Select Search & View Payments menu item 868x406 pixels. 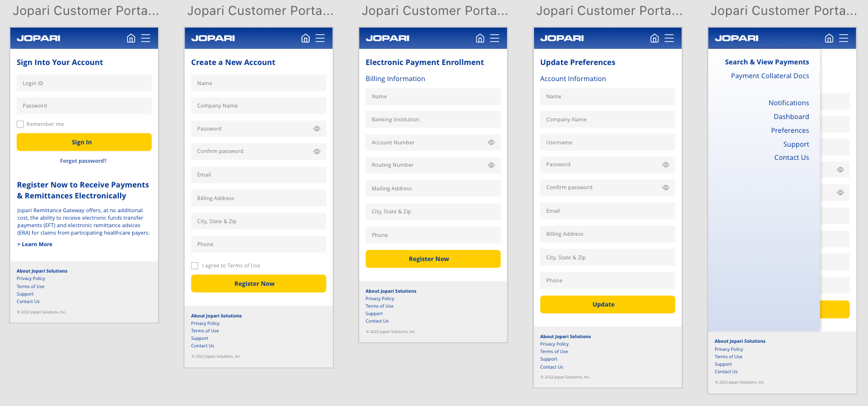point(767,62)
